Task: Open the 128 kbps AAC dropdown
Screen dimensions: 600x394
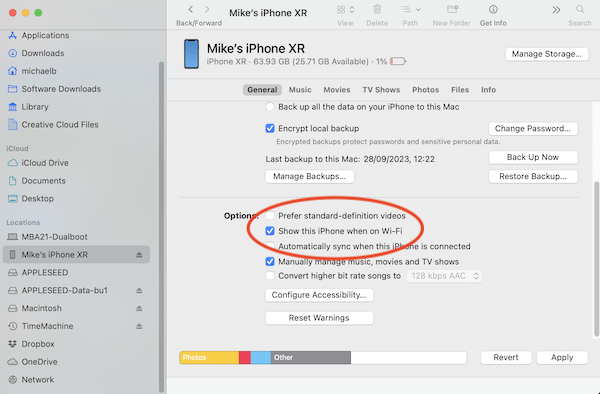Action: point(444,276)
